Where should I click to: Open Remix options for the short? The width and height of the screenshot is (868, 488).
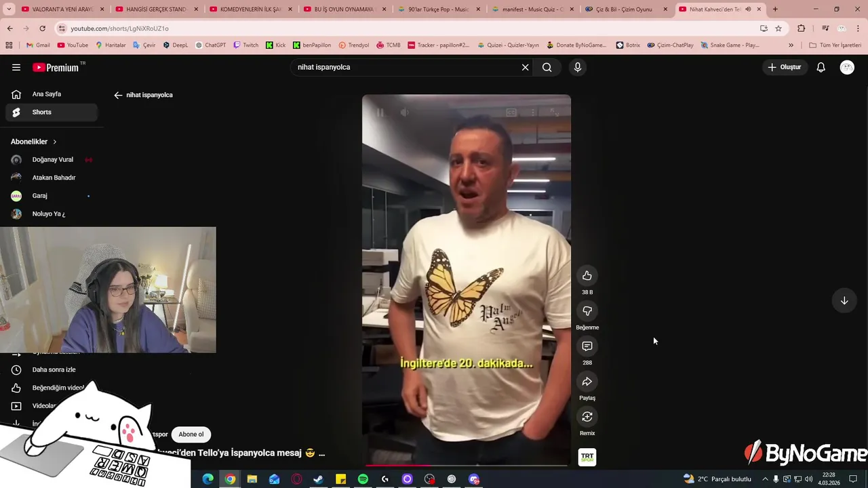tap(587, 417)
